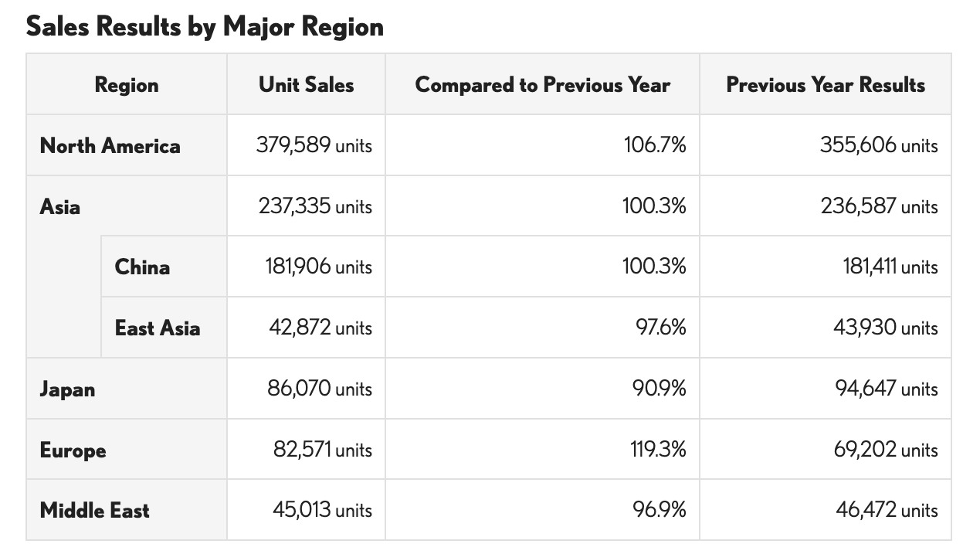The height and width of the screenshot is (554, 980).
Task: Click China's previous year 181,411 units
Action: 890,267
